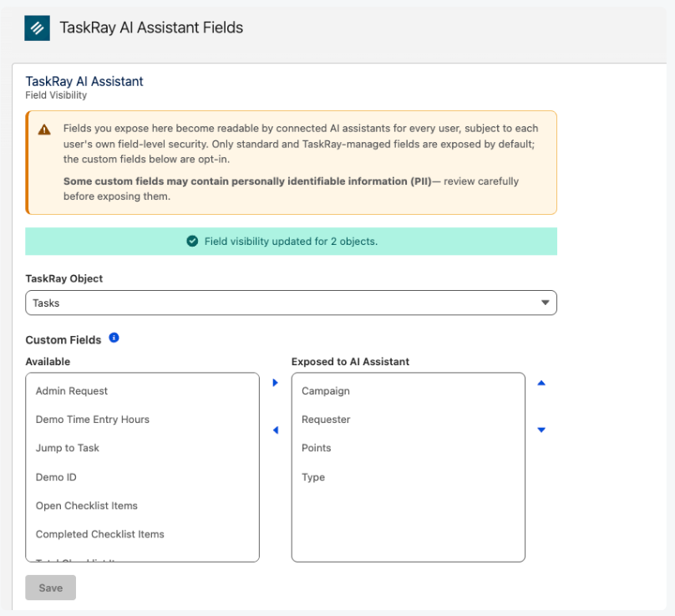The height and width of the screenshot is (616, 675).
Task: Click the Field Visibility subtitle
Action: tap(56, 95)
